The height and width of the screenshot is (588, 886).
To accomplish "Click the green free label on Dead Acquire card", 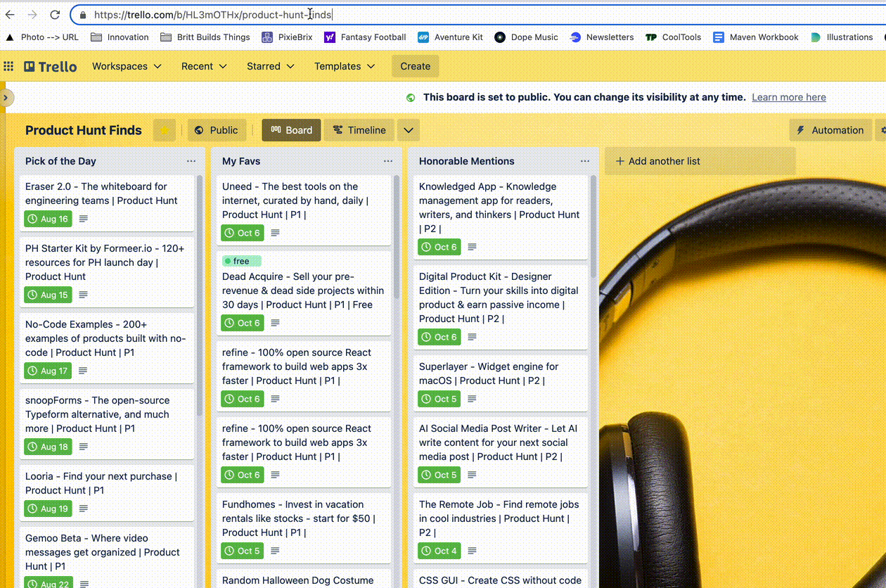I will click(x=240, y=260).
